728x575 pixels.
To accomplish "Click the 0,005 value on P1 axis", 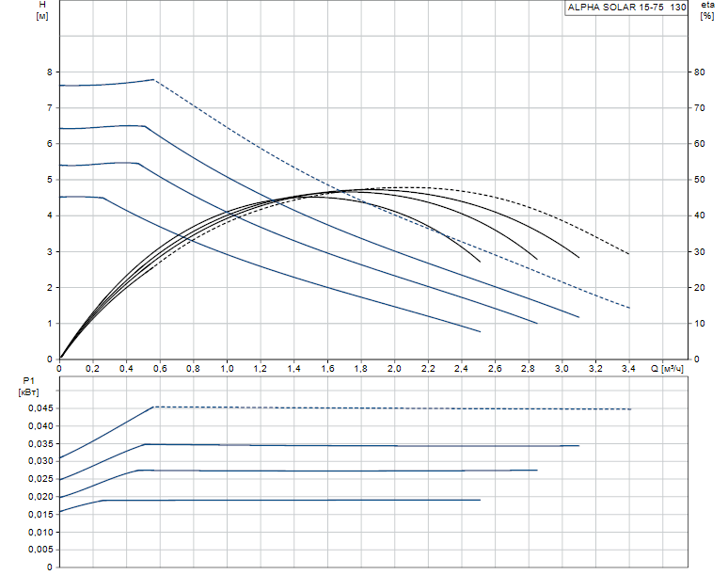I will (x=40, y=550).
